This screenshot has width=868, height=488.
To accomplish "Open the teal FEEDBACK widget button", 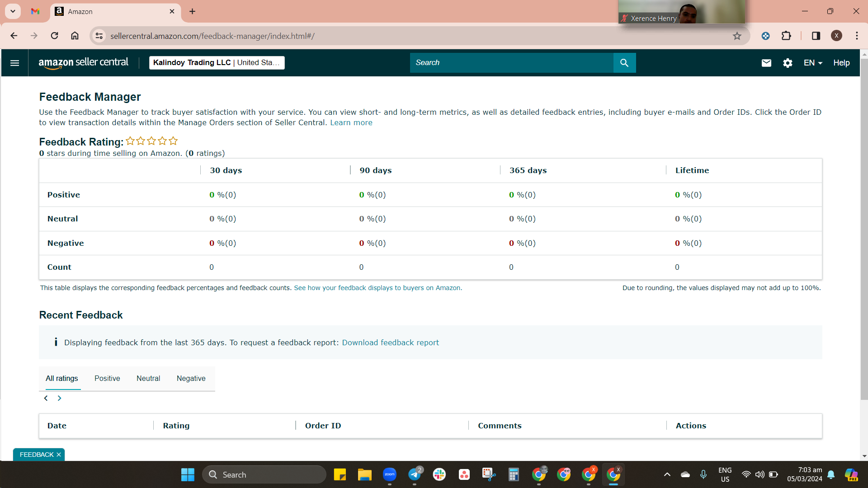I will pyautogui.click(x=37, y=455).
